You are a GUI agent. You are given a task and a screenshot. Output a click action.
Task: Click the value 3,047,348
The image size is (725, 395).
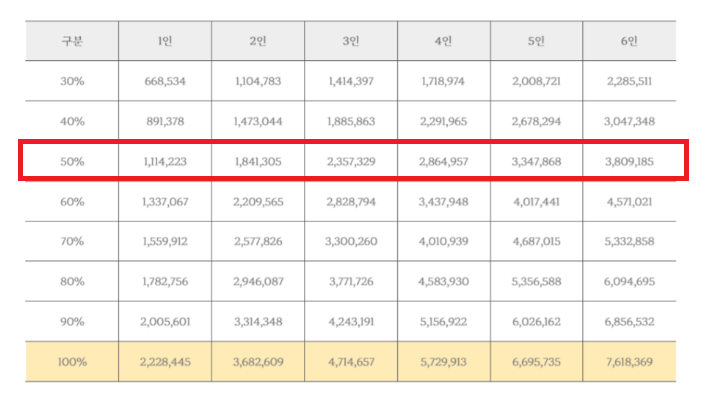[629, 122]
